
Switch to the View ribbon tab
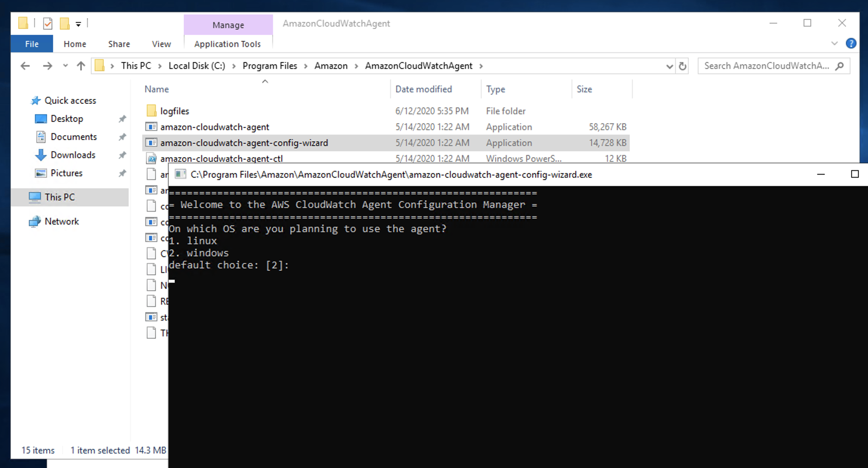[161, 44]
